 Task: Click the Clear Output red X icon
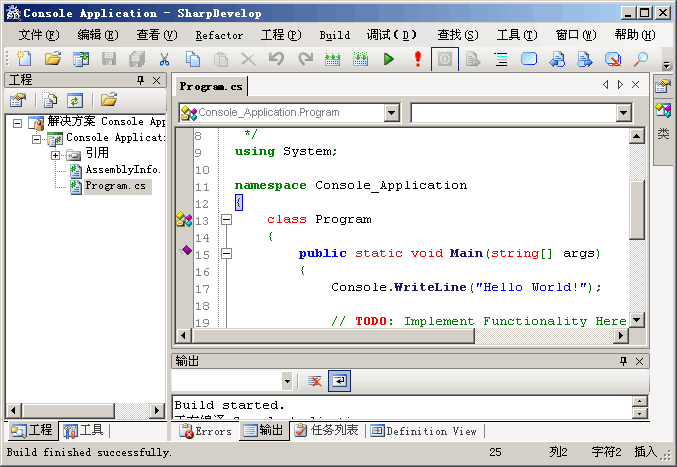tap(315, 381)
